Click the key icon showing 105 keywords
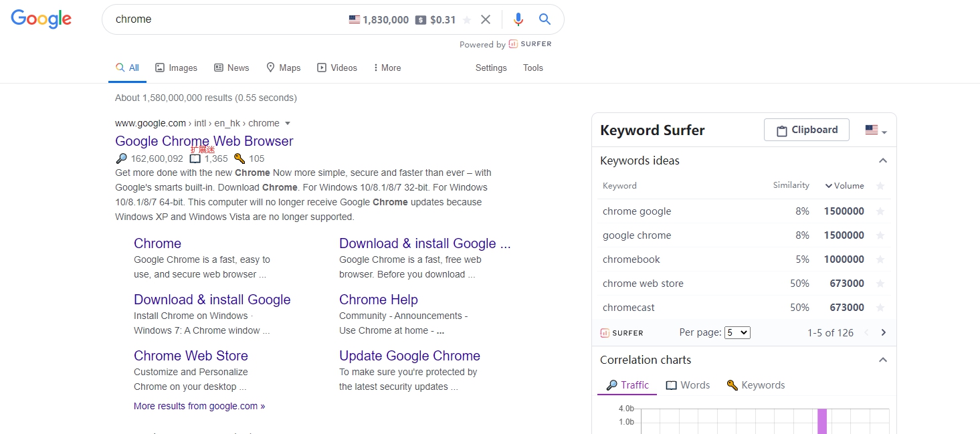 click(239, 158)
